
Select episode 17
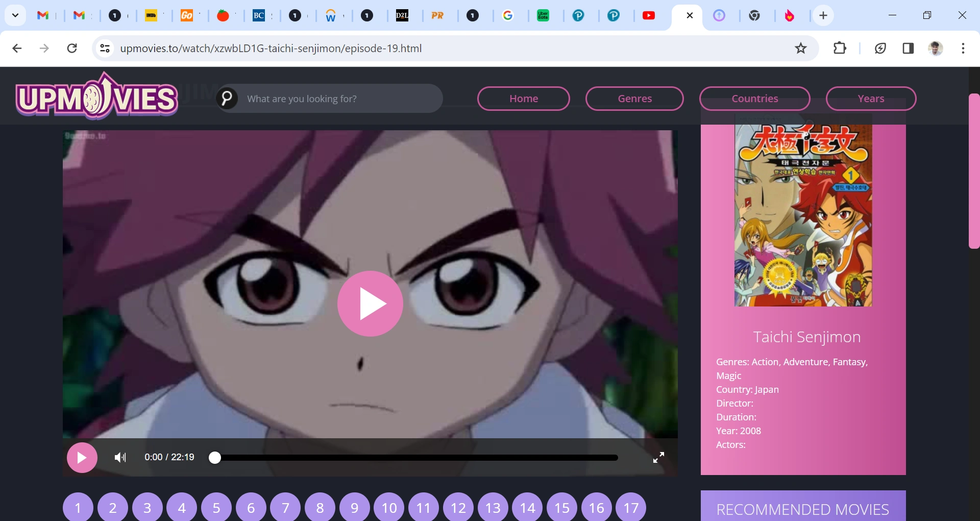[631, 508]
